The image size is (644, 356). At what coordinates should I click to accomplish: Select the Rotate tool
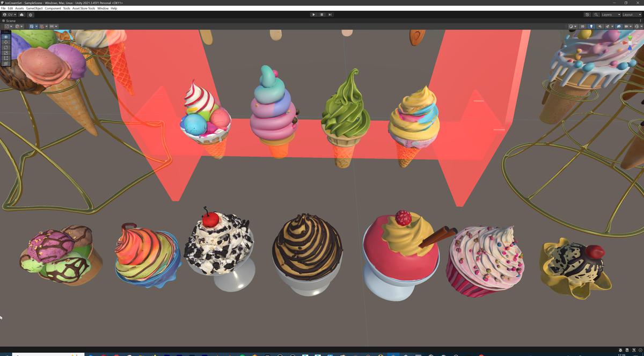pos(5,47)
